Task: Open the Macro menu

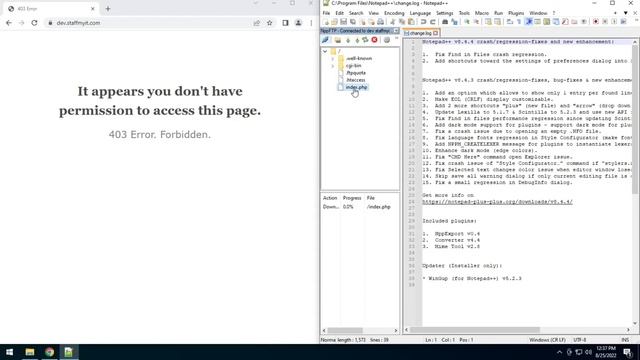Action: tap(482, 13)
